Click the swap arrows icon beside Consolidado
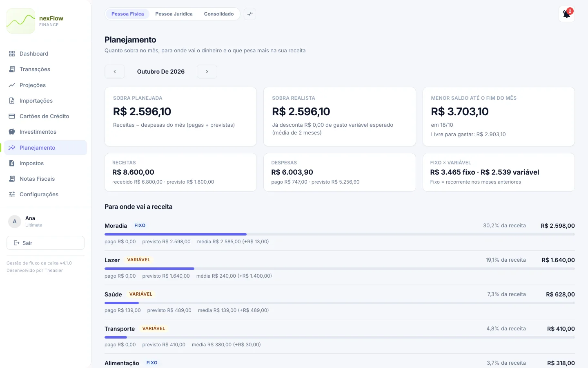588x368 pixels. (x=250, y=14)
